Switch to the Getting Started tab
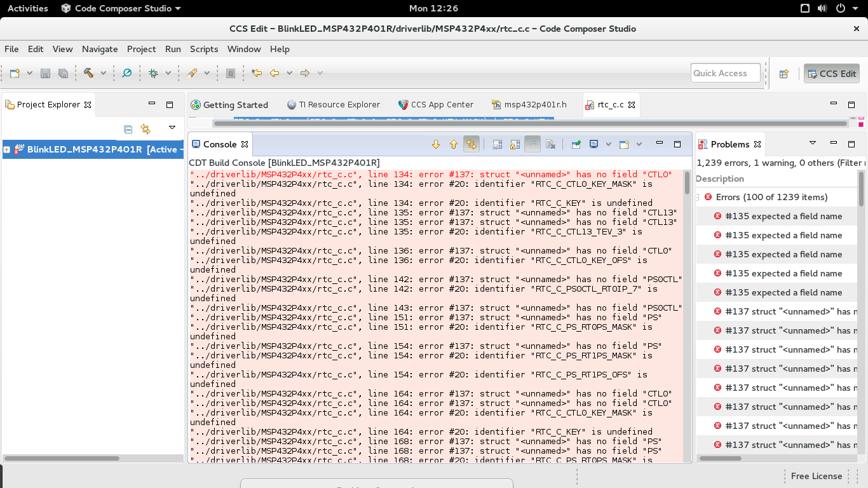The height and width of the screenshot is (488, 868). pyautogui.click(x=229, y=105)
